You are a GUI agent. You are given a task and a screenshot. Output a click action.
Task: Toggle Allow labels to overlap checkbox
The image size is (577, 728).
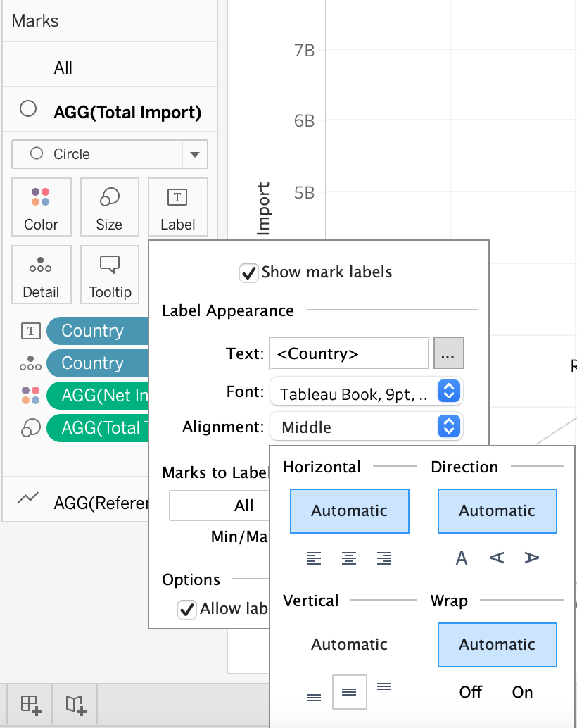click(186, 609)
